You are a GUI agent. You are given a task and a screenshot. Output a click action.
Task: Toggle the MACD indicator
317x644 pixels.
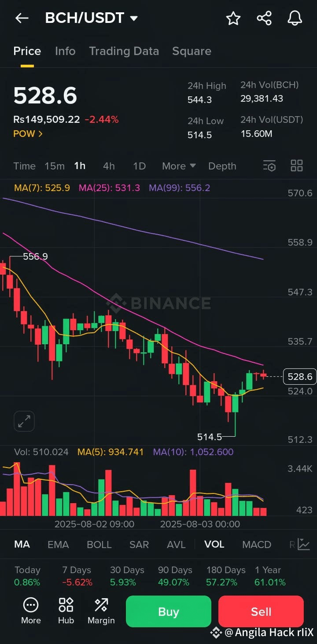coord(257,544)
